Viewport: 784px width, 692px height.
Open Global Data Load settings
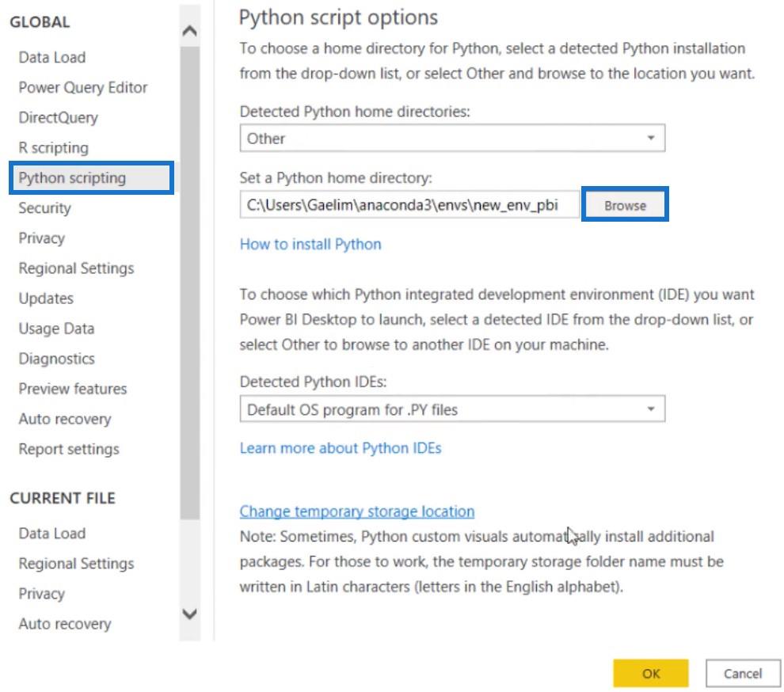52,58
